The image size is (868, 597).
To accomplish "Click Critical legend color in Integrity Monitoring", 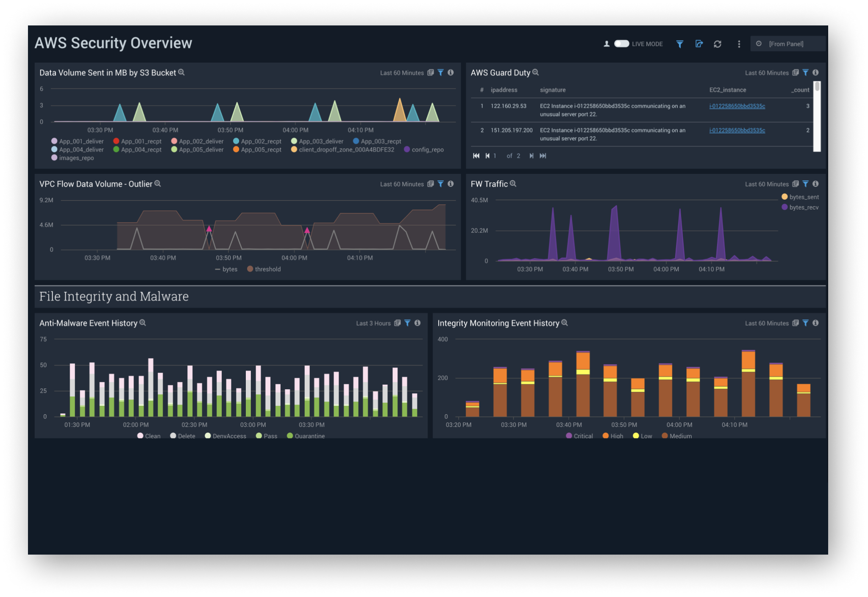I will 569,435.
